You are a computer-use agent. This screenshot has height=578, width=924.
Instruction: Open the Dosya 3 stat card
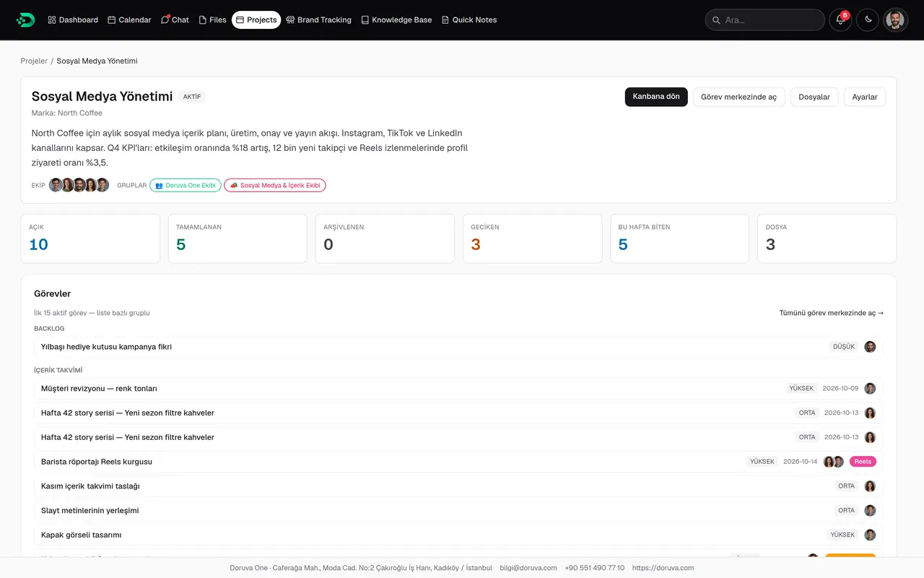(827, 238)
